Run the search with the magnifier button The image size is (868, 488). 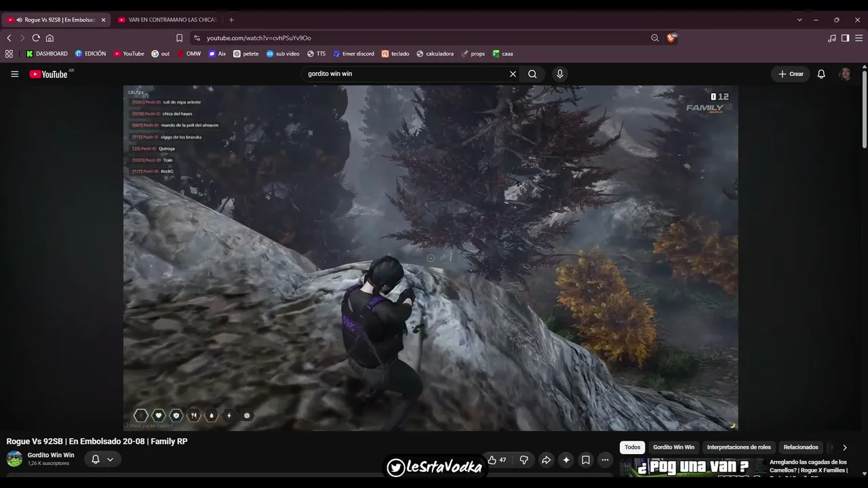[x=532, y=74]
